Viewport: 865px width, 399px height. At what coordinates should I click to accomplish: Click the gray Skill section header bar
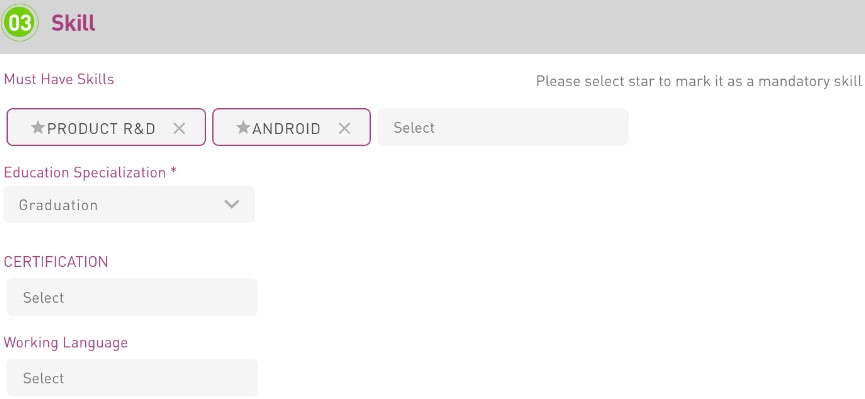tap(432, 26)
